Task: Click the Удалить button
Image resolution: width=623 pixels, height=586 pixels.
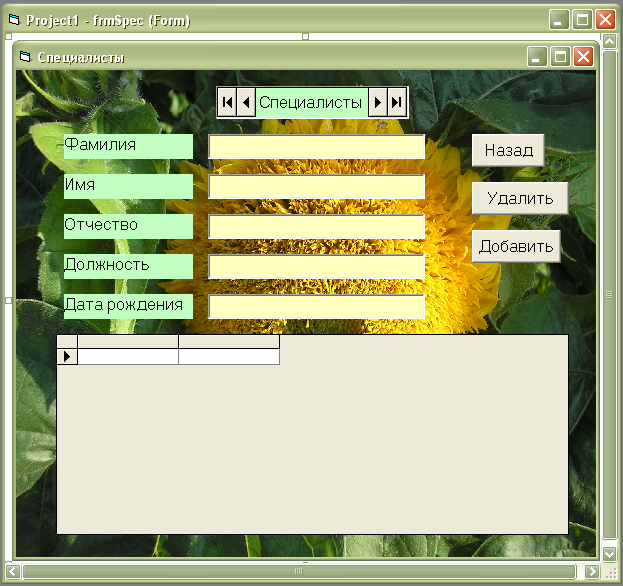Action: coord(520,198)
